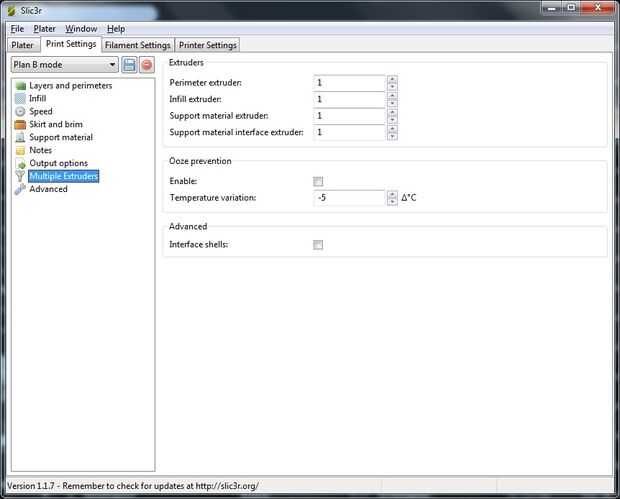The height and width of the screenshot is (499, 620).
Task: Toggle the Interface shells checkbox
Action: tap(318, 245)
